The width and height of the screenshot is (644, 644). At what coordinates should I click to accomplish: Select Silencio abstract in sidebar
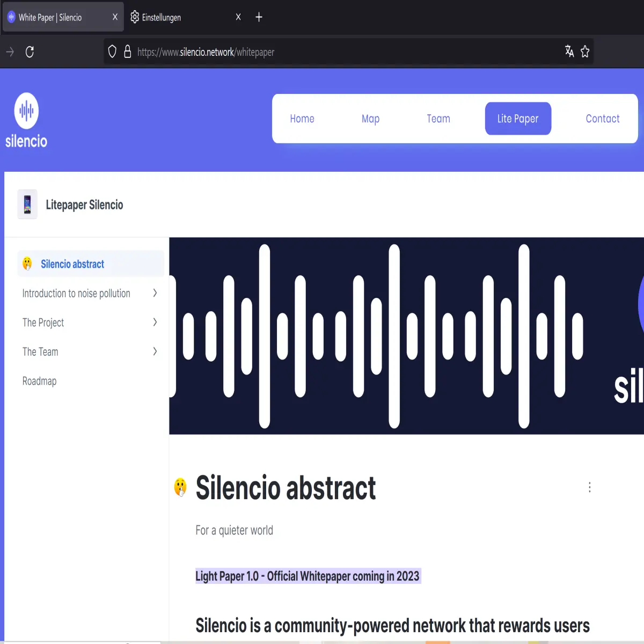tap(91, 264)
